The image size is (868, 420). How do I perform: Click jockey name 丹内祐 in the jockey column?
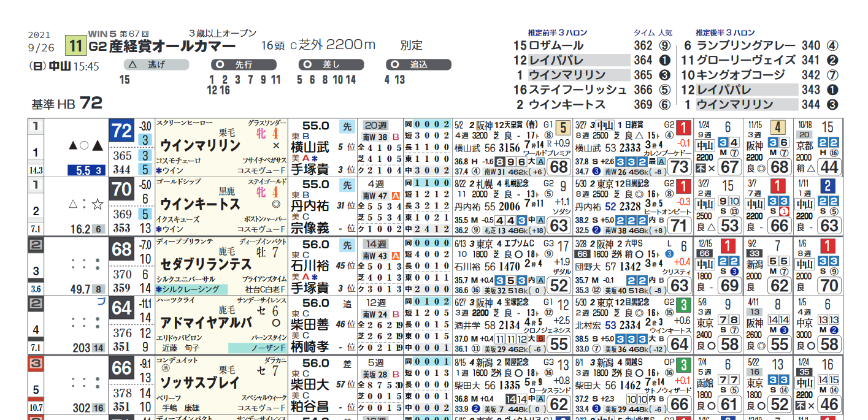(x=310, y=206)
